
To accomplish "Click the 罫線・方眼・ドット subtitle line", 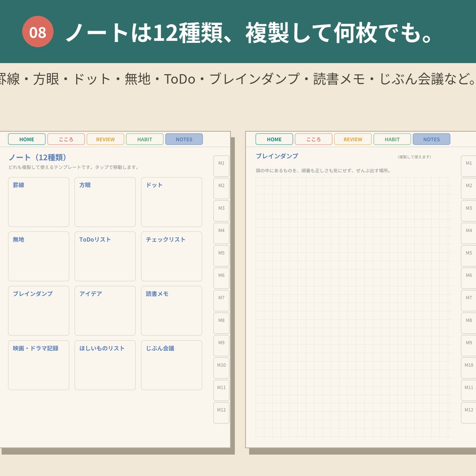I will click(x=238, y=79).
